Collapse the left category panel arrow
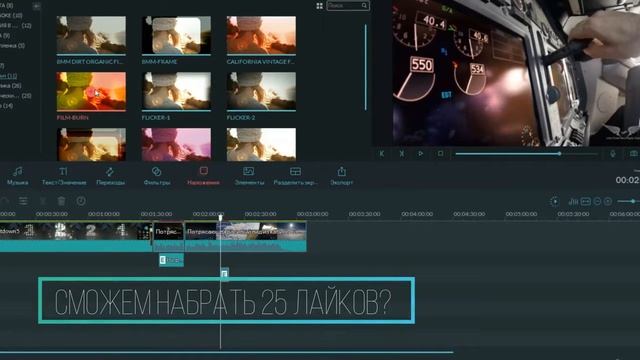Screen dimensions: 640x360 36,6
